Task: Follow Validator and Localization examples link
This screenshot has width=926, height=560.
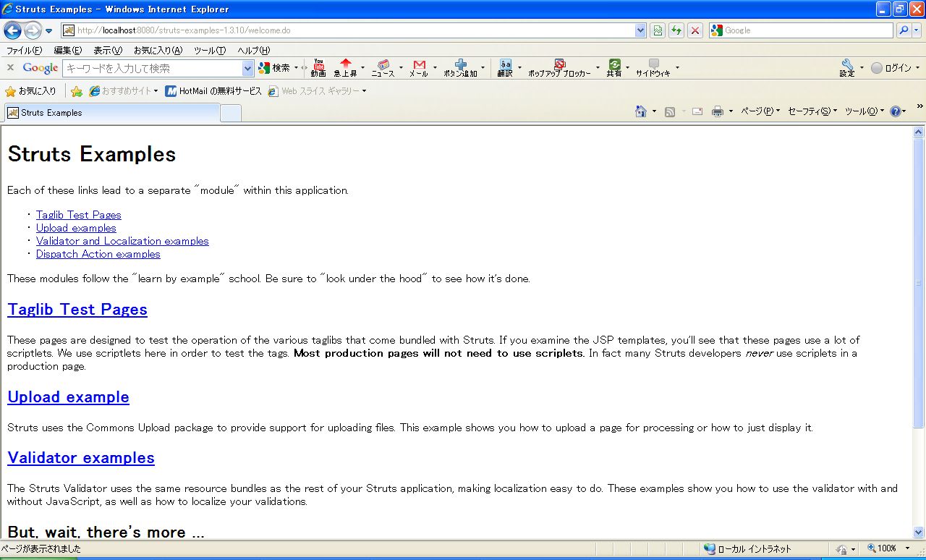Action: pyautogui.click(x=122, y=241)
